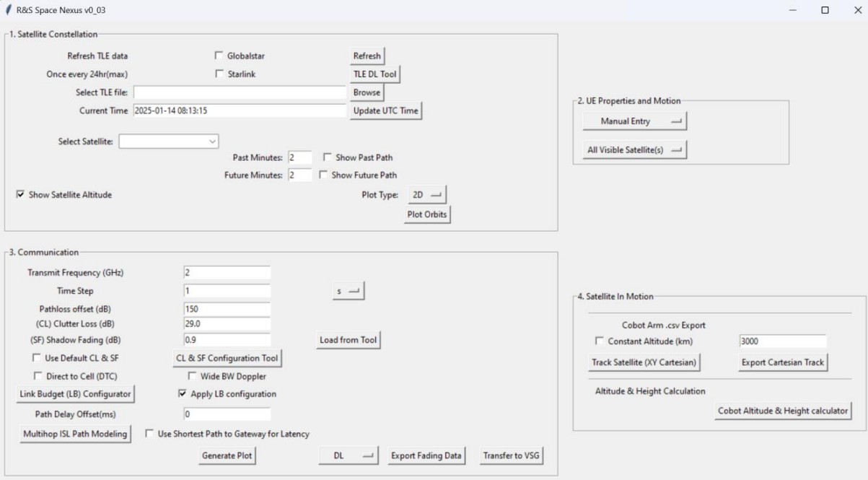Enable Show Past Path option
This screenshot has height=480, width=868.
pyautogui.click(x=328, y=157)
